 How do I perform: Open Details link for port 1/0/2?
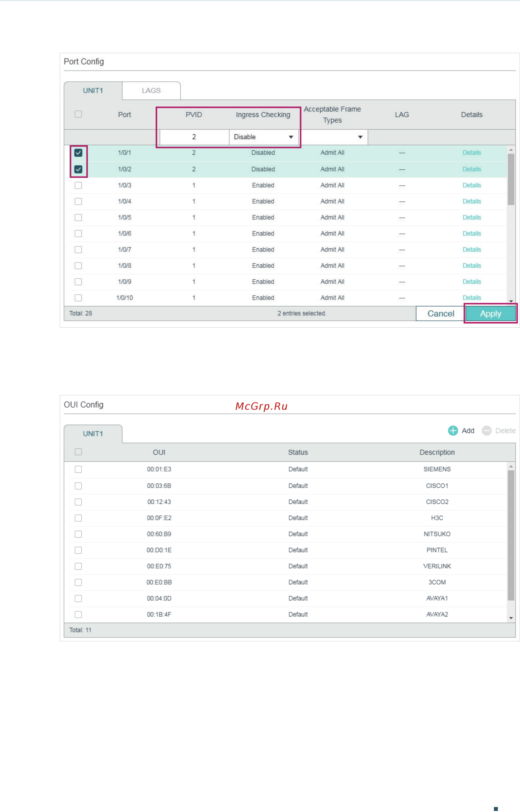tap(472, 169)
